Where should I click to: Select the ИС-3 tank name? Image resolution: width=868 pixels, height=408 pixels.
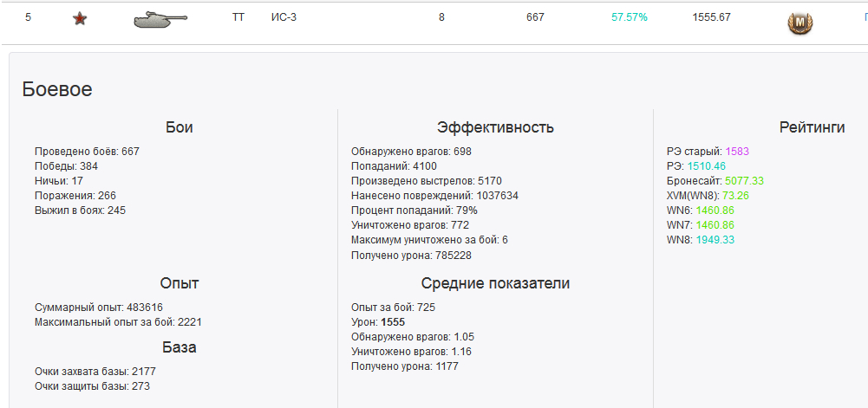(x=284, y=17)
